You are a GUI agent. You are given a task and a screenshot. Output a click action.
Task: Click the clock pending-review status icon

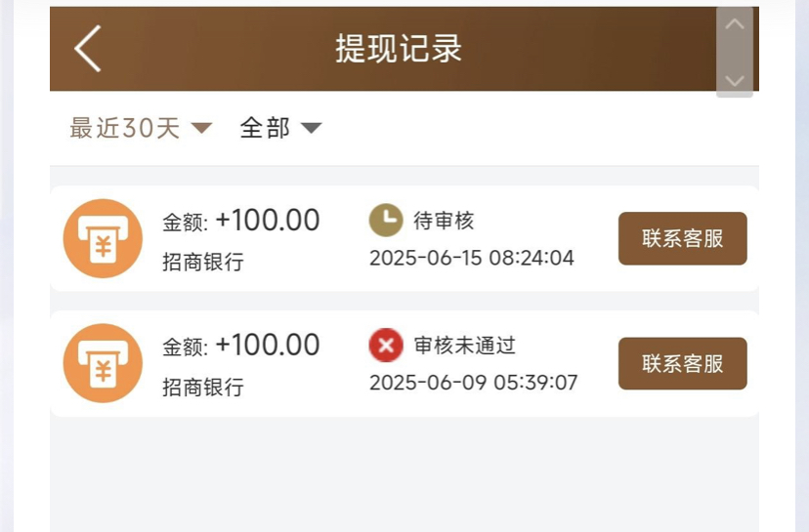tap(386, 220)
